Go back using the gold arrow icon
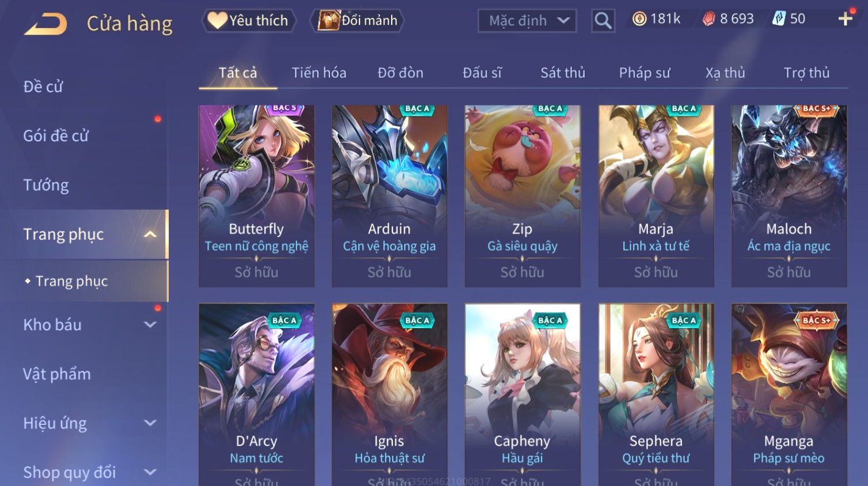The image size is (868, 486). (46, 24)
